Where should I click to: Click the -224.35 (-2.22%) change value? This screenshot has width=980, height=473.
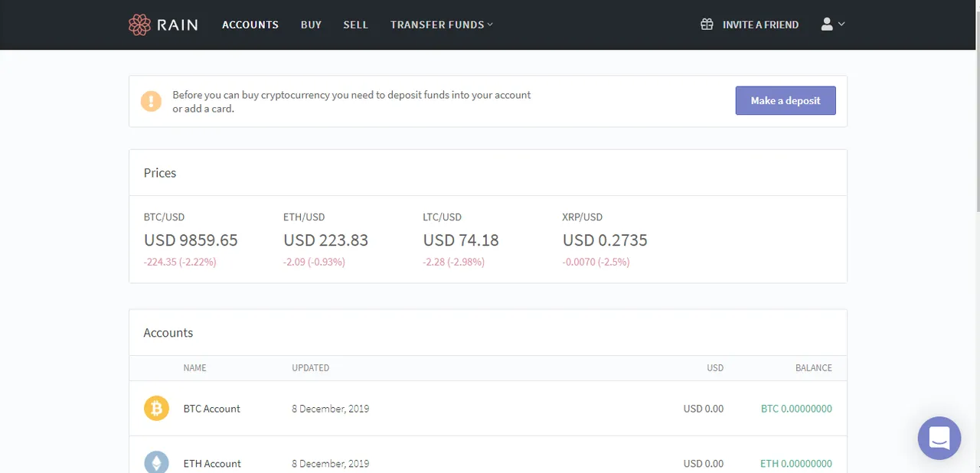[180, 262]
